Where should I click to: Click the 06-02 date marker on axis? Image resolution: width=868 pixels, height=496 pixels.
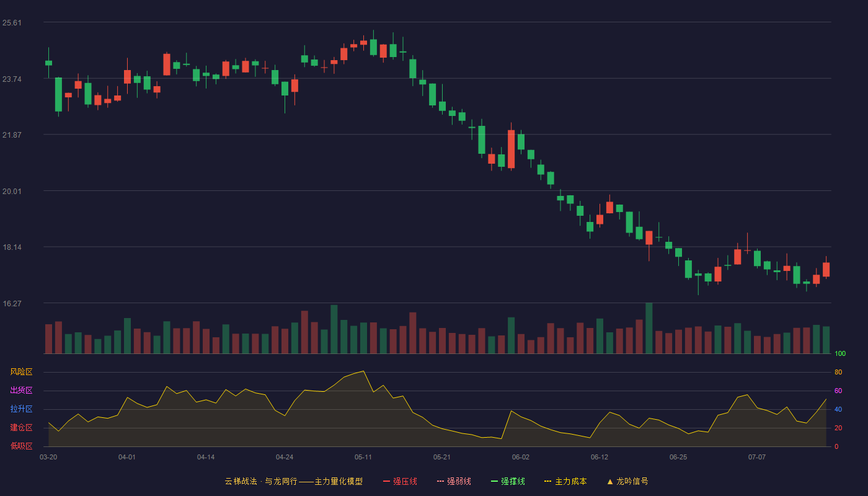click(x=521, y=457)
